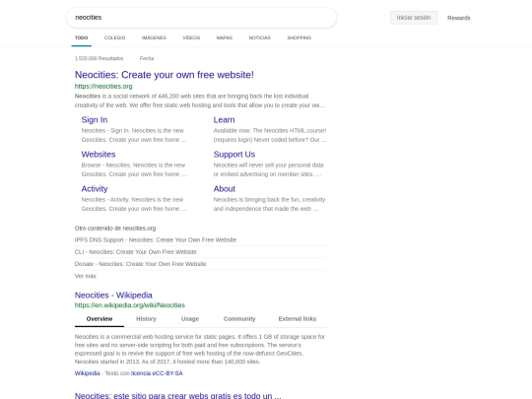Screen dimensions: 532x399
Task: Select the Community tab in Wikipedia result
Action: pos(239,319)
